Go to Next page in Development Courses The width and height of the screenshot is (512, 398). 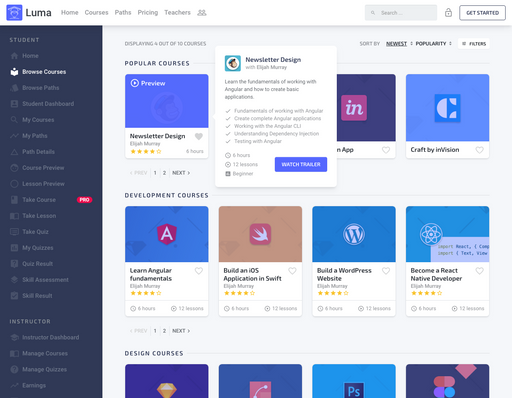pyautogui.click(x=181, y=331)
